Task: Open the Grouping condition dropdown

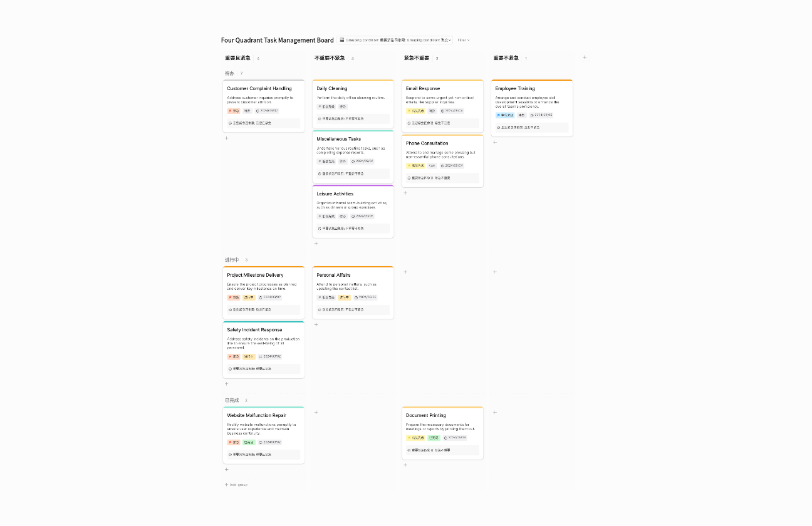Action: (395, 40)
